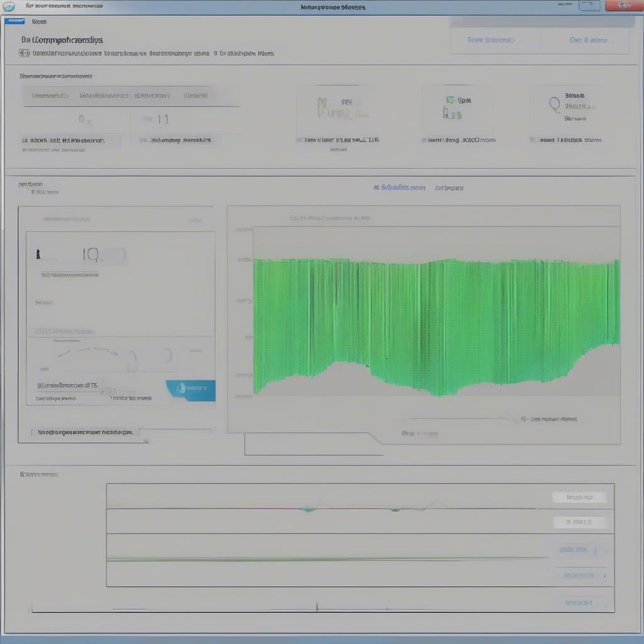
Task: Click the round application icon in title bar
Action: point(9,6)
